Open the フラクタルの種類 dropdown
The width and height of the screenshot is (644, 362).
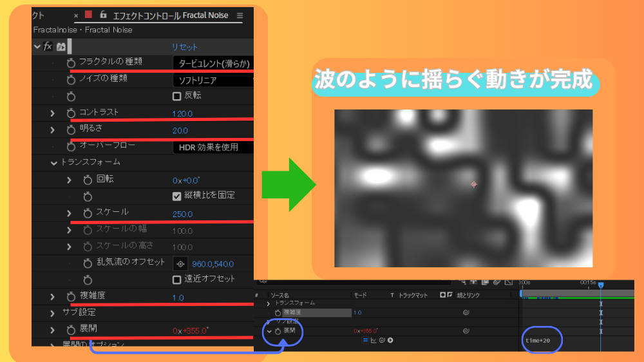213,63
